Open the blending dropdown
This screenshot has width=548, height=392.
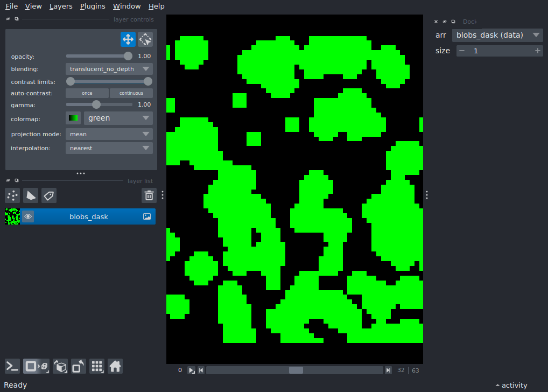[x=109, y=68]
